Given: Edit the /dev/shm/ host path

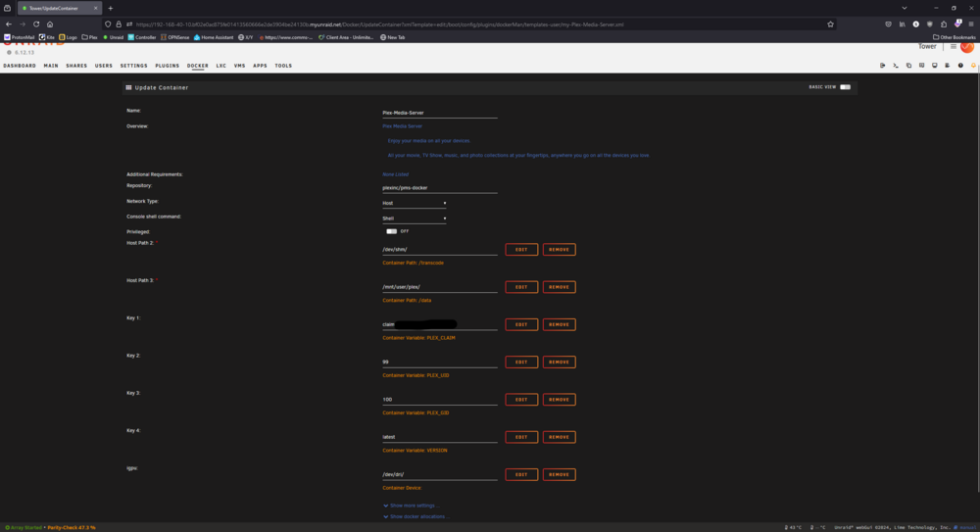Looking at the screenshot, I should [x=521, y=250].
